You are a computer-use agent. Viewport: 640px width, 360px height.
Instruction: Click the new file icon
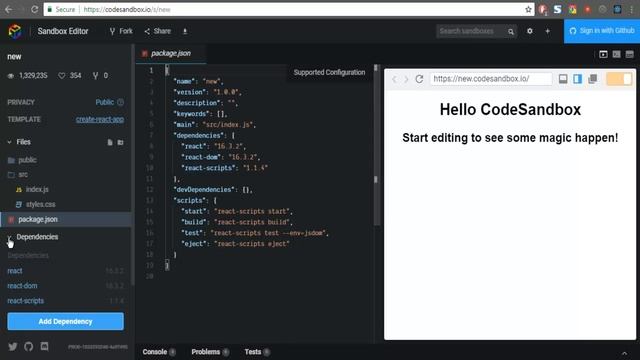coord(110,142)
